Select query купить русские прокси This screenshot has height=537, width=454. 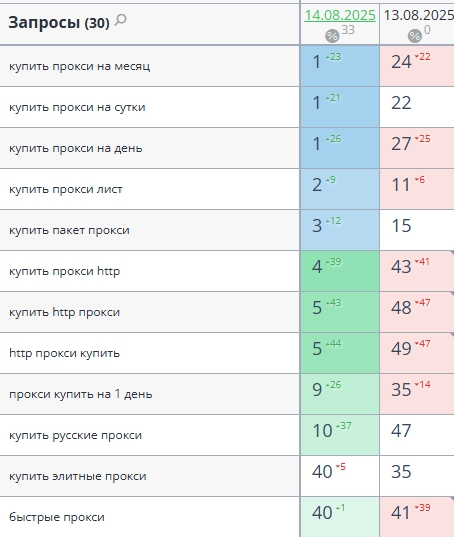point(75,435)
